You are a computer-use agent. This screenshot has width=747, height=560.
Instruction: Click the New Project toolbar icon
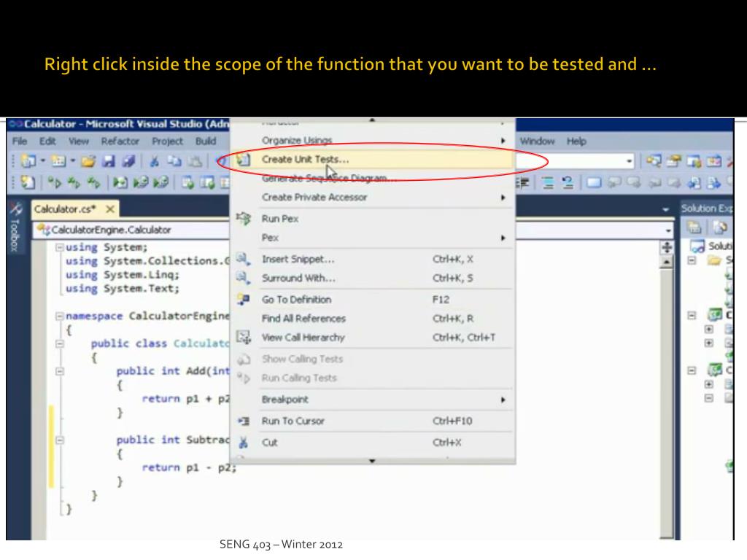(28, 161)
